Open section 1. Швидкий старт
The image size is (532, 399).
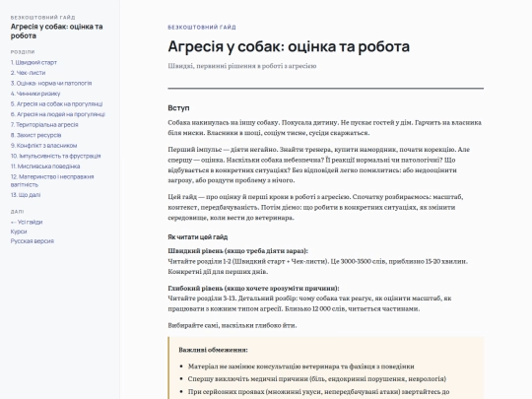[x=33, y=62]
